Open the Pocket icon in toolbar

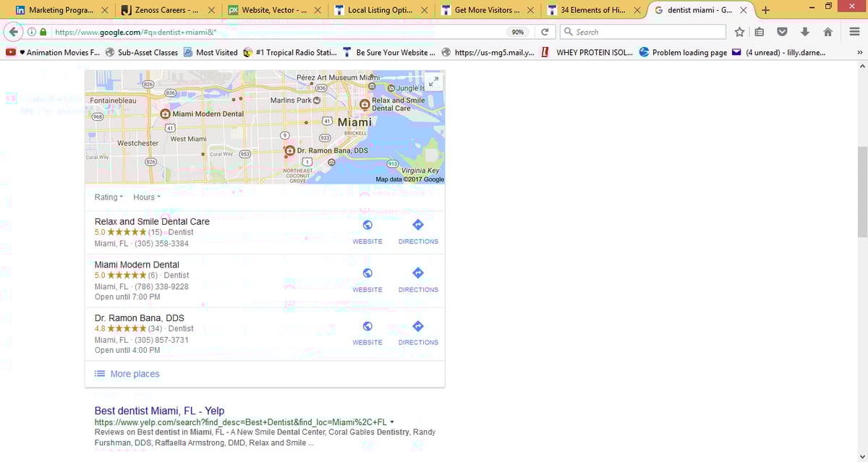782,32
